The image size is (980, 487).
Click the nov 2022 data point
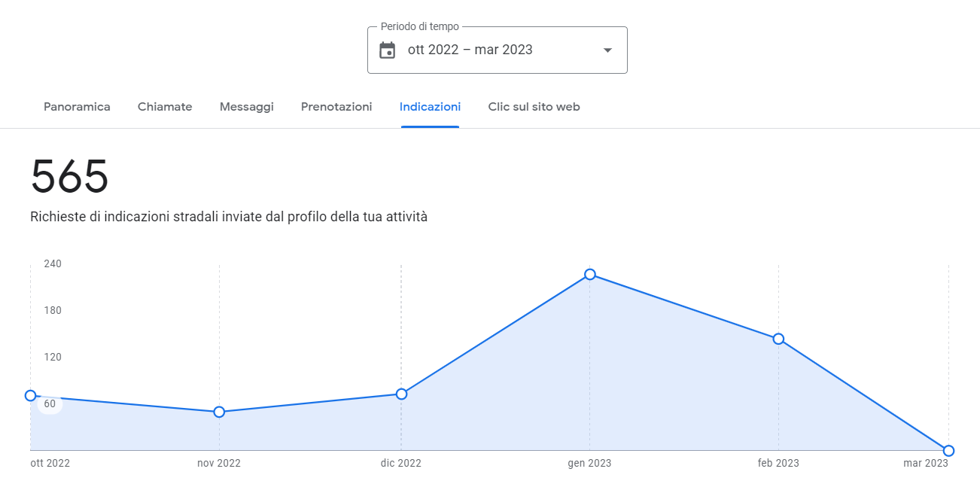point(219,412)
